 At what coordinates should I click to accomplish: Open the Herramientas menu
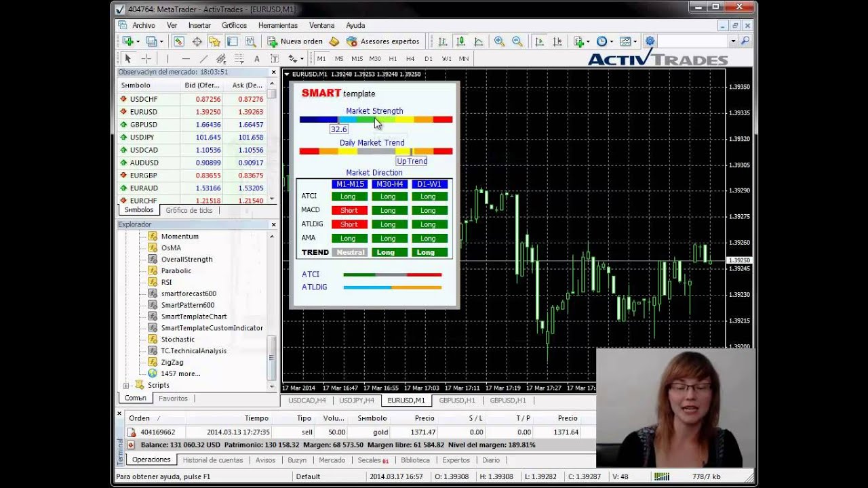point(278,25)
